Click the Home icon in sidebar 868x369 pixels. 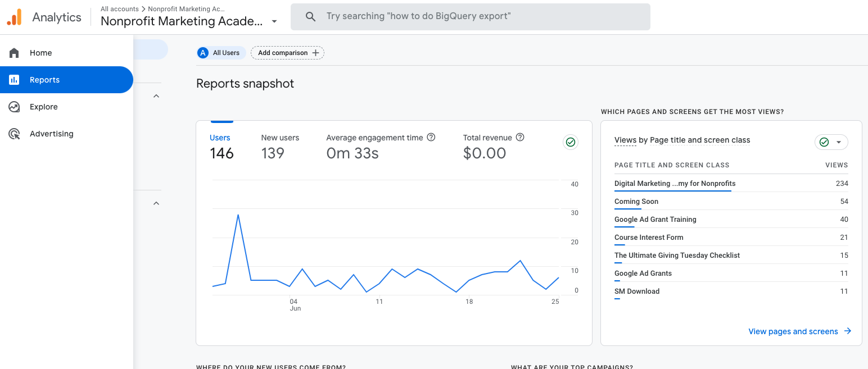coord(14,53)
